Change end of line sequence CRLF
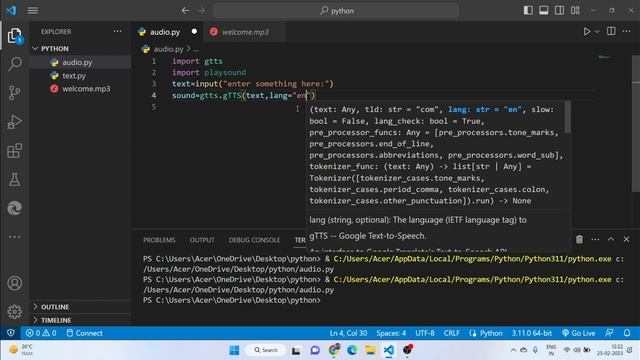The image size is (640, 360). pyautogui.click(x=452, y=333)
